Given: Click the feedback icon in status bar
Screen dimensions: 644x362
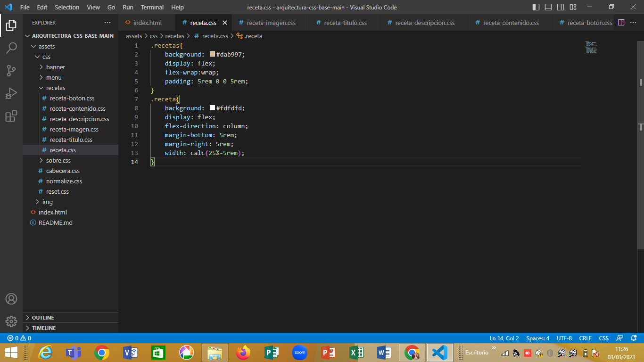Looking at the screenshot, I should [x=620, y=338].
